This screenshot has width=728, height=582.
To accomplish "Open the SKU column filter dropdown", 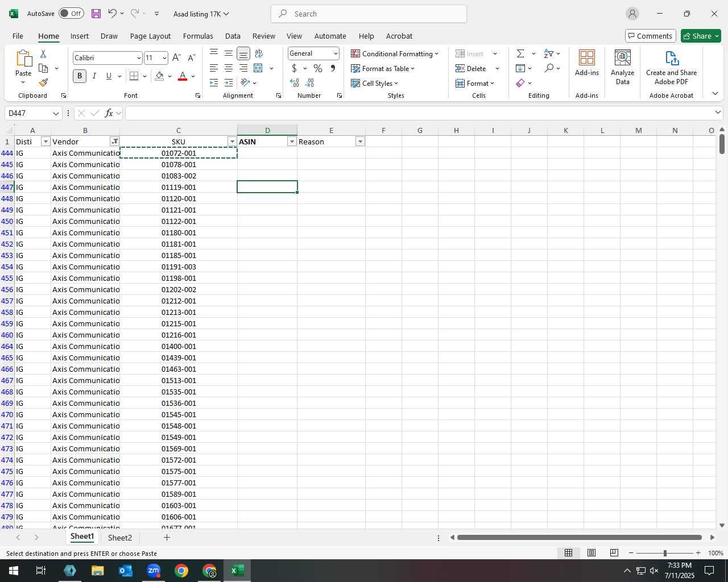I will 232,142.
